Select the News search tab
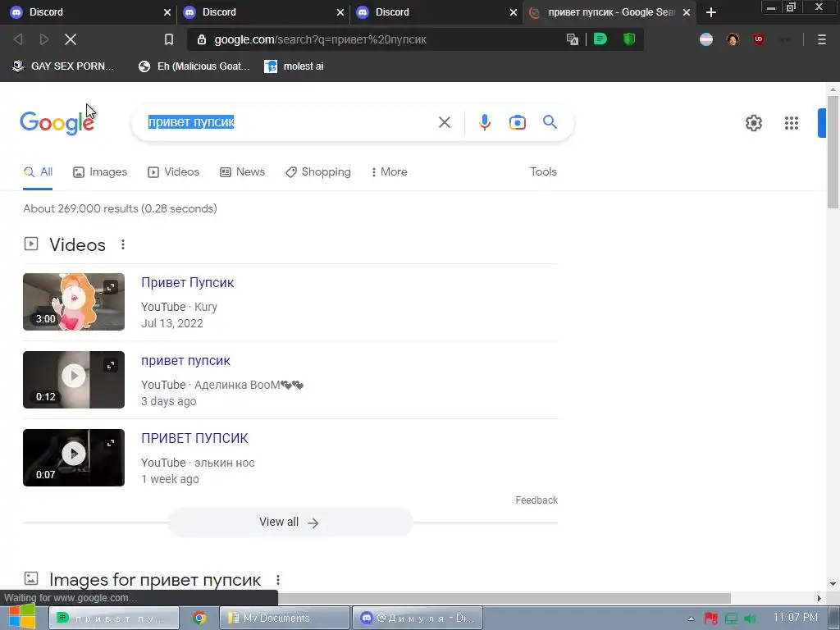Viewport: 840px width, 630px height. pyautogui.click(x=243, y=172)
